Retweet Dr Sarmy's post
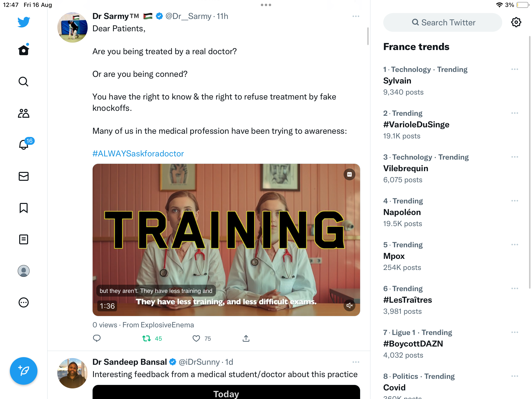The image size is (532, 399). pos(147,338)
